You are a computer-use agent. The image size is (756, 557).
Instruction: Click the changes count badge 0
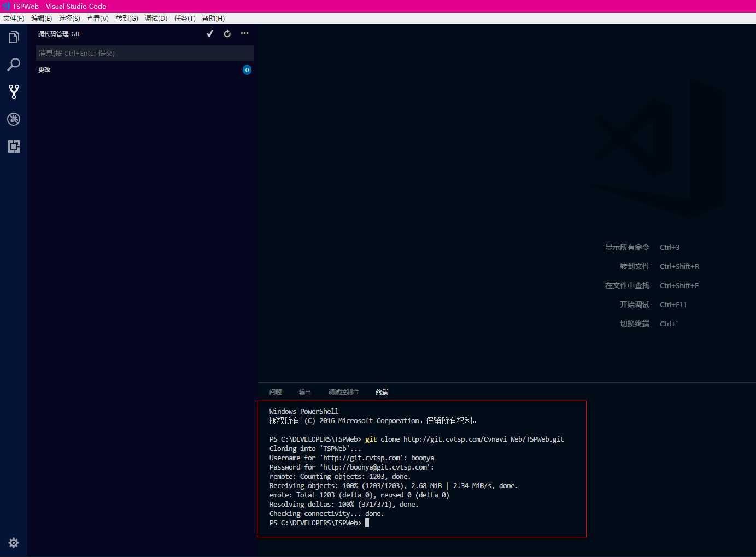point(247,70)
